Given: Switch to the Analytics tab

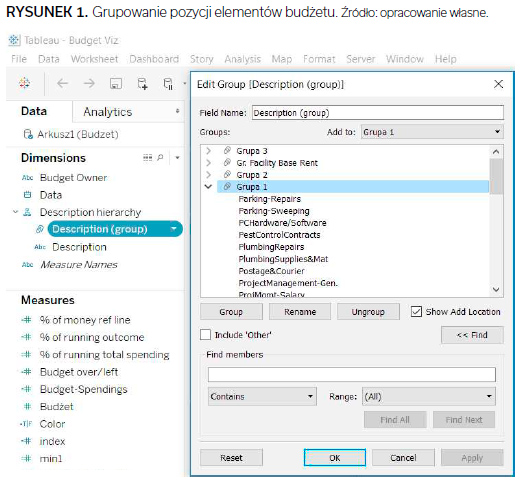Looking at the screenshot, I should pyautogui.click(x=108, y=112).
